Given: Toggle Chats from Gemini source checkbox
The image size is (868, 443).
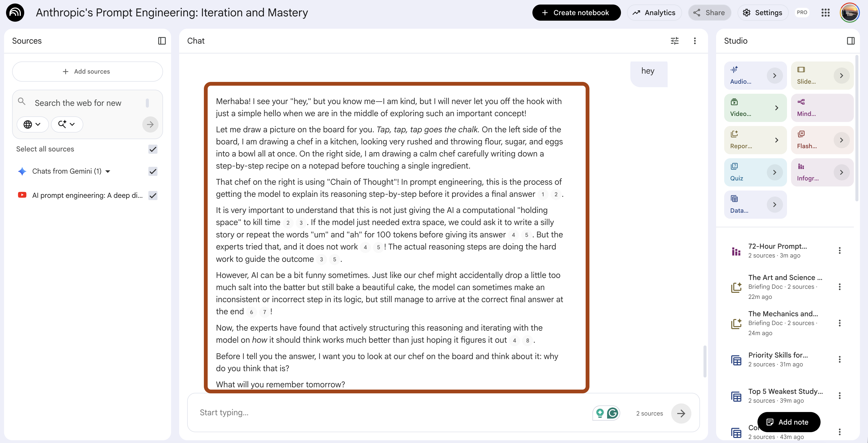Looking at the screenshot, I should pos(153,171).
